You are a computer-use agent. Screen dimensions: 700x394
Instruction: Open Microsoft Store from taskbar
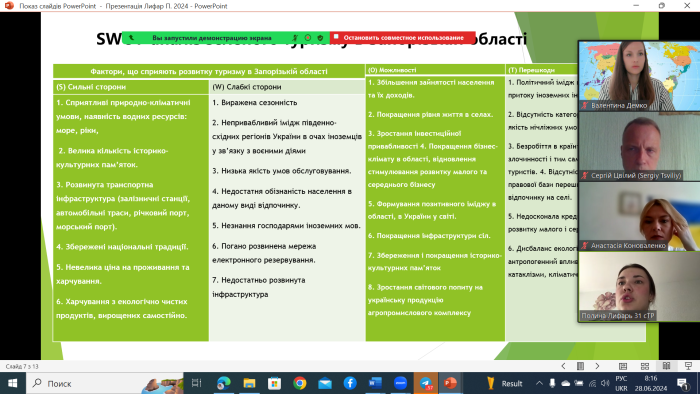(274, 383)
